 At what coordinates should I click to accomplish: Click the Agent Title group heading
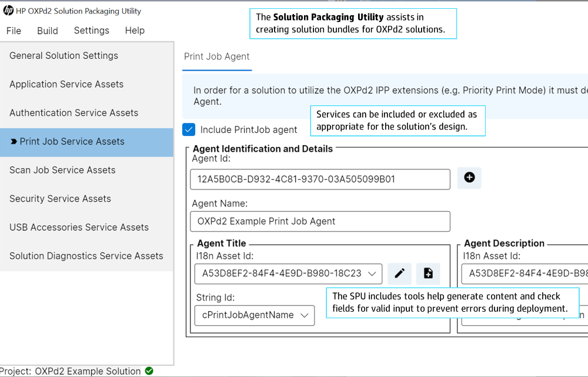point(222,243)
